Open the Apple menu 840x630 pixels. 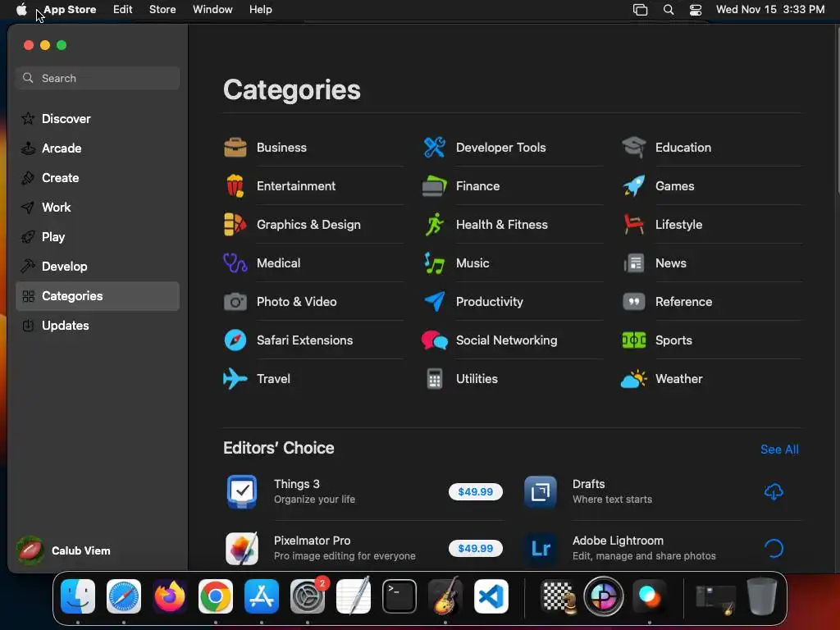coord(21,10)
